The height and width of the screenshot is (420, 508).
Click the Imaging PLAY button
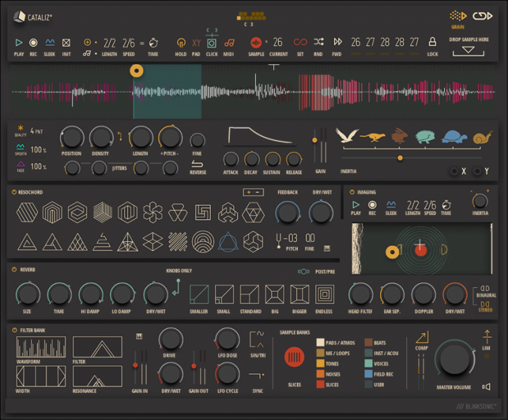tap(356, 205)
